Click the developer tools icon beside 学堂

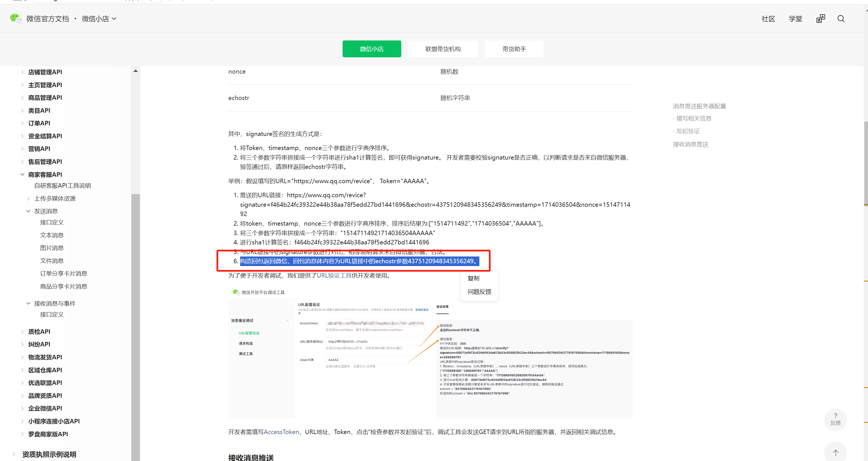[x=821, y=19]
